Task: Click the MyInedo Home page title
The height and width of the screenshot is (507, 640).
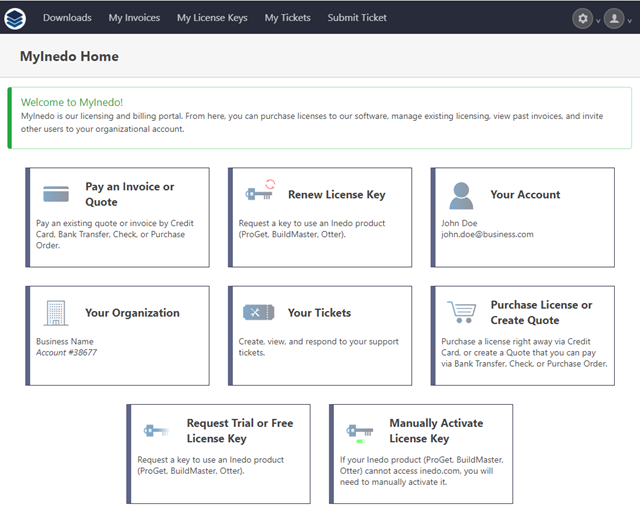Action: pos(69,56)
